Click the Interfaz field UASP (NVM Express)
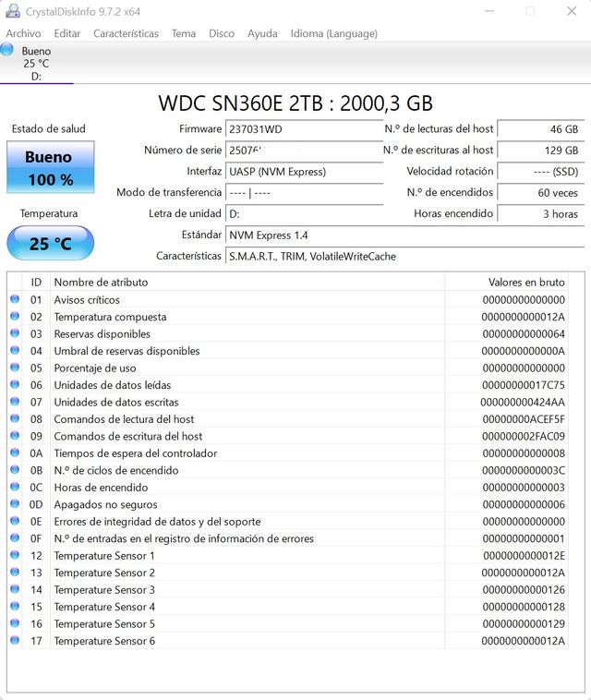 point(305,172)
